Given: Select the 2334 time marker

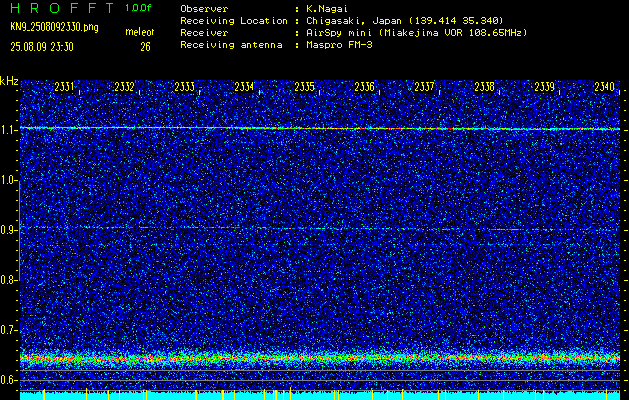Looking at the screenshot, I should pyautogui.click(x=244, y=87).
